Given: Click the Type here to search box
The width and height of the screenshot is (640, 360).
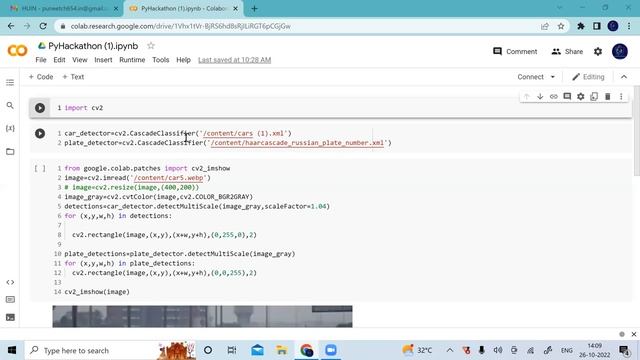Looking at the screenshot, I should (x=110, y=350).
